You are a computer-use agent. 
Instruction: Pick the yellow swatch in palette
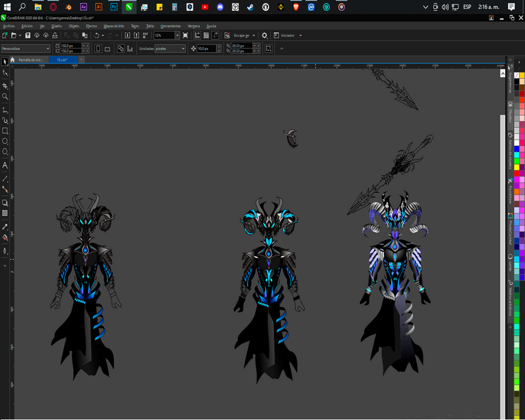[x=517, y=167]
